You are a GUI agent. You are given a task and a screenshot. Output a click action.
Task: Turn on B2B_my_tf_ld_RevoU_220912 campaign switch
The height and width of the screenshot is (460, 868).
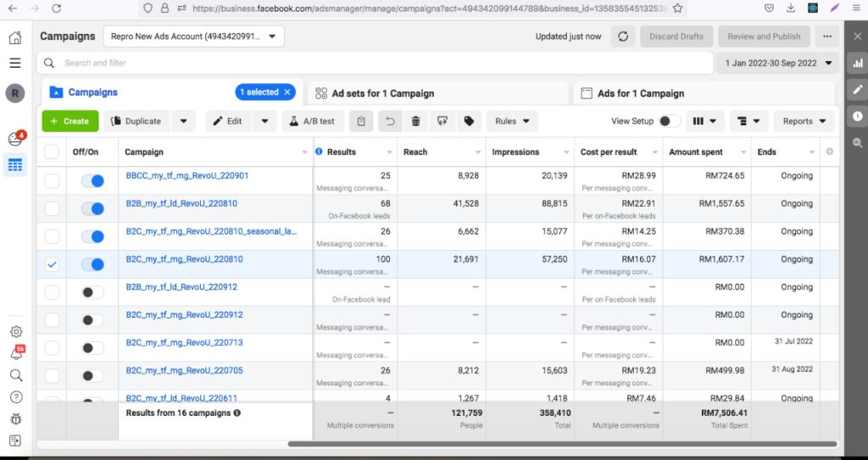[92, 292]
